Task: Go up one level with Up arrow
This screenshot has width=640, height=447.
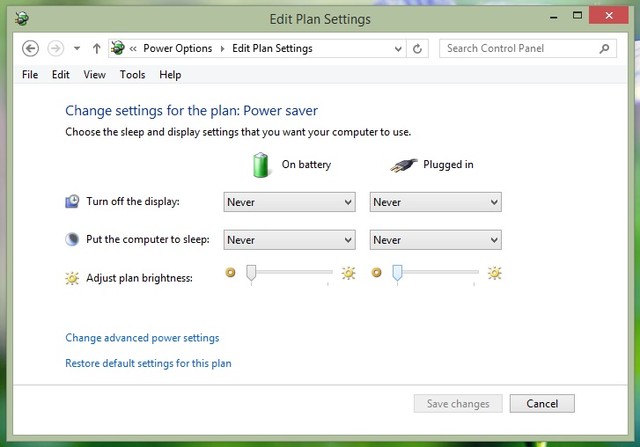Action: tap(97, 49)
